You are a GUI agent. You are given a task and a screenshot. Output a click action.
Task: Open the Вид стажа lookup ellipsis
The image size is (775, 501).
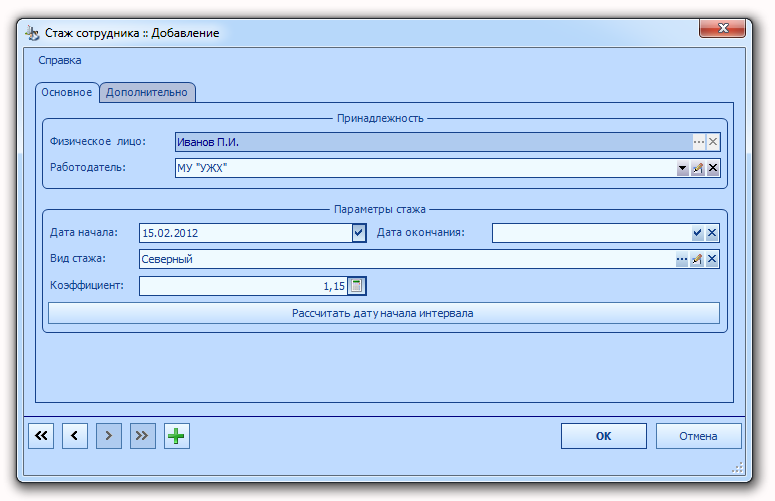[682, 259]
